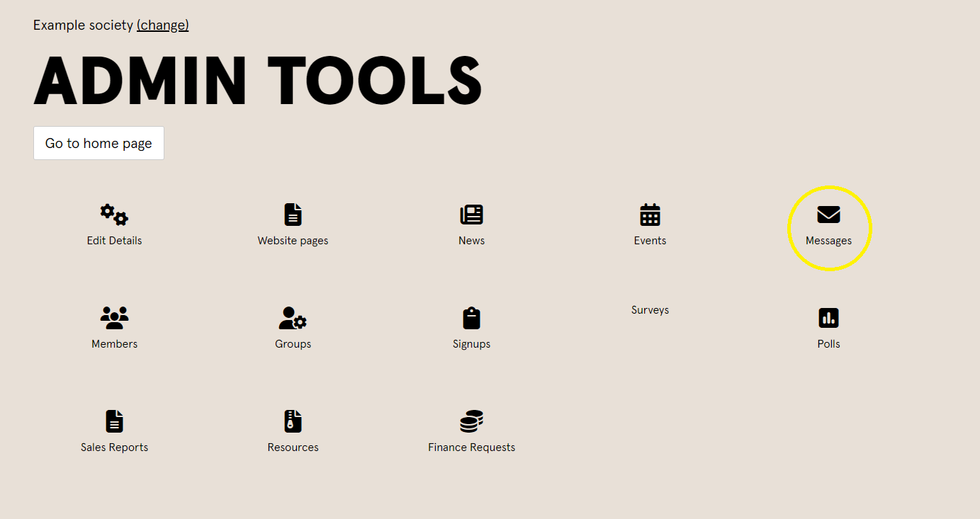Open the Groups user-gear icon
980x519 pixels.
(x=293, y=318)
